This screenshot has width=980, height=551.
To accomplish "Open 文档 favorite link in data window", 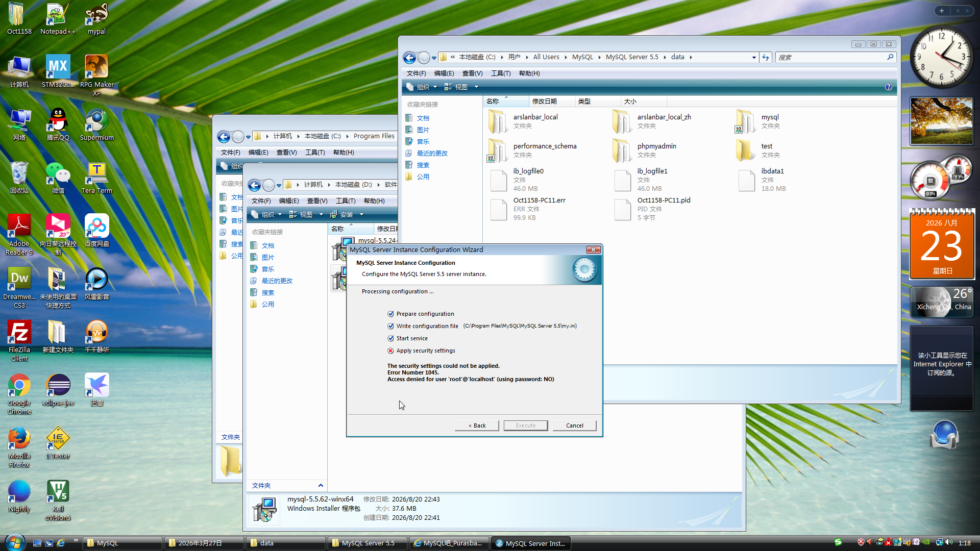I will (x=423, y=118).
